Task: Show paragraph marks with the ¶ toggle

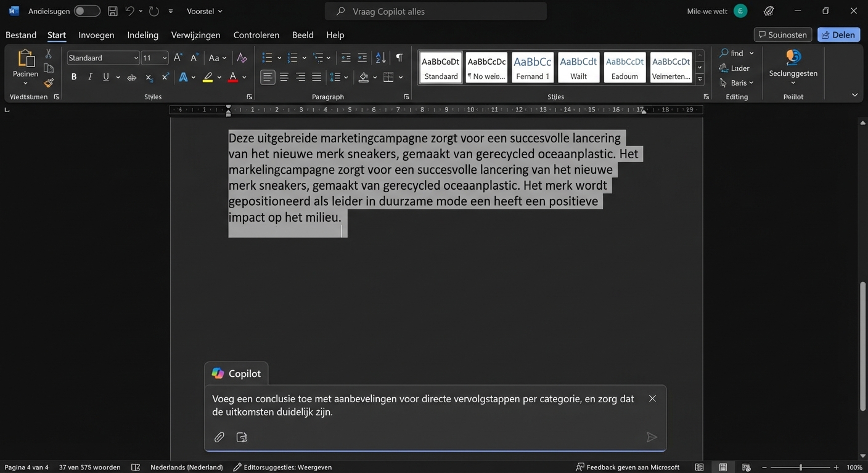Action: pyautogui.click(x=399, y=57)
